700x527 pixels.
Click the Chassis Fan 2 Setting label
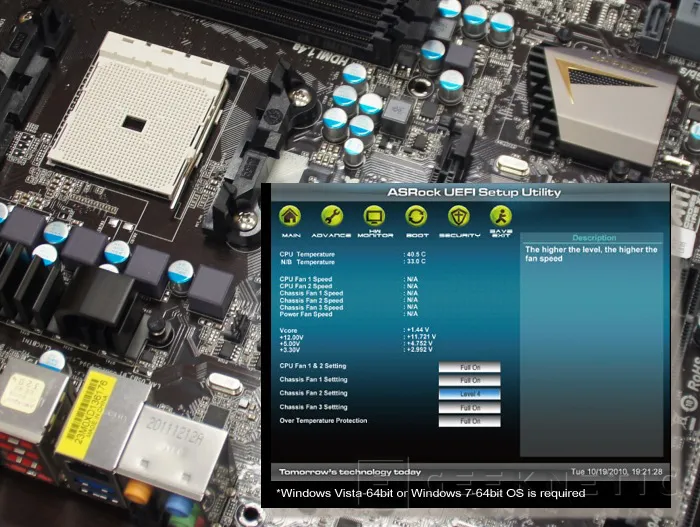point(313,393)
